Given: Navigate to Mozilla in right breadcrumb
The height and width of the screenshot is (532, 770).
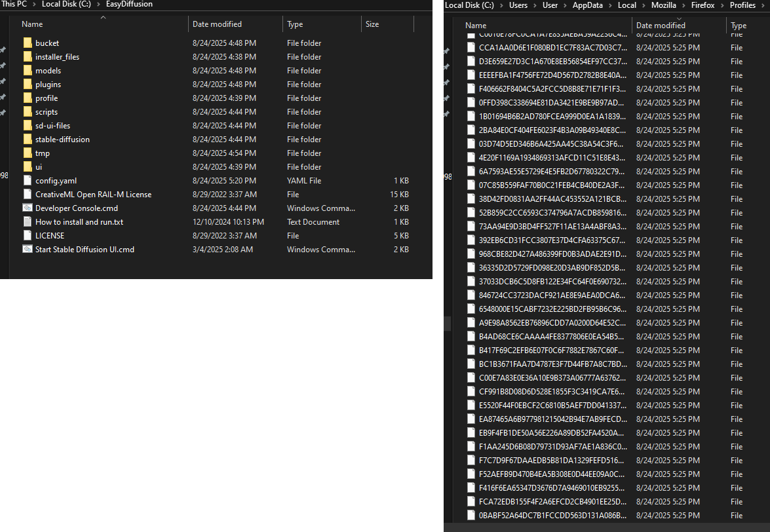Looking at the screenshot, I should coord(663,5).
